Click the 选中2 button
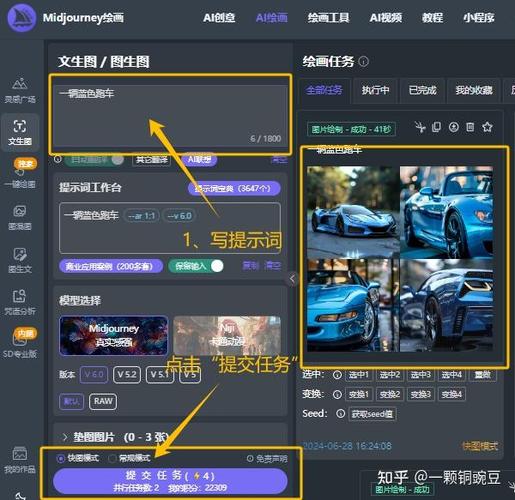The width and height of the screenshot is (515, 500). [x=390, y=375]
